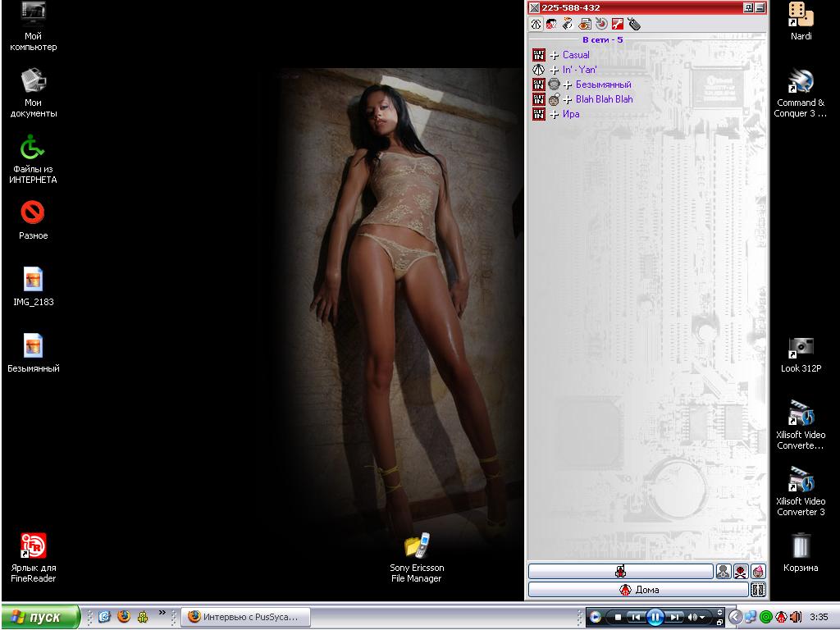Expand hidden system tray icons
The image size is (840, 630).
[x=735, y=617]
